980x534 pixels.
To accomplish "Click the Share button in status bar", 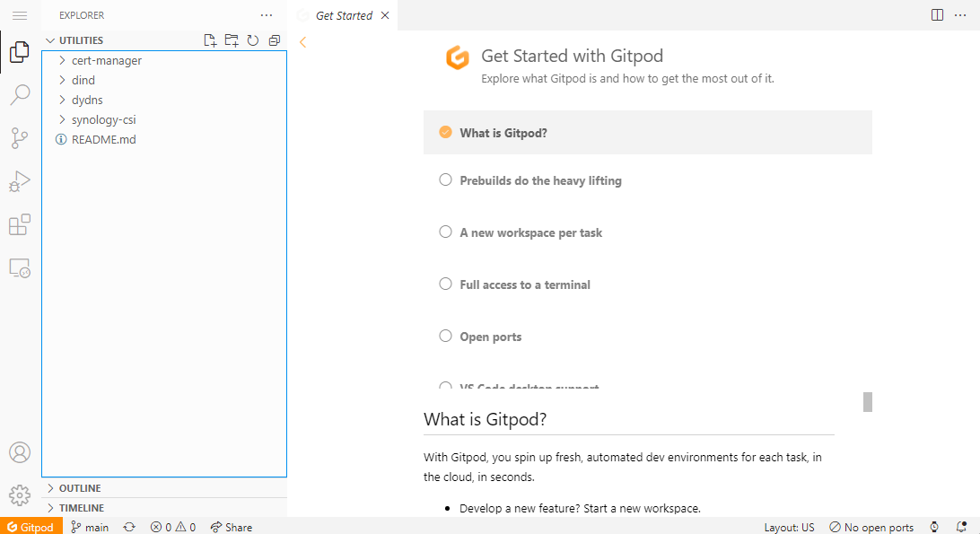I will (x=232, y=527).
